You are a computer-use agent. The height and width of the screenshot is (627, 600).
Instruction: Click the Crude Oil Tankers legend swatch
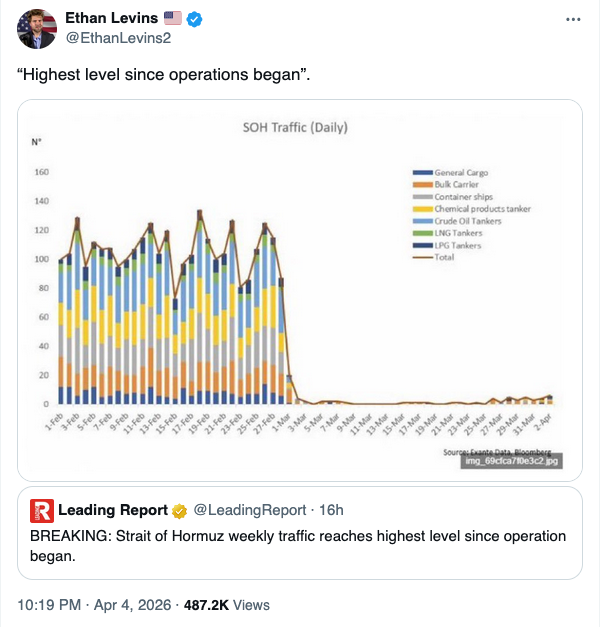click(422, 221)
